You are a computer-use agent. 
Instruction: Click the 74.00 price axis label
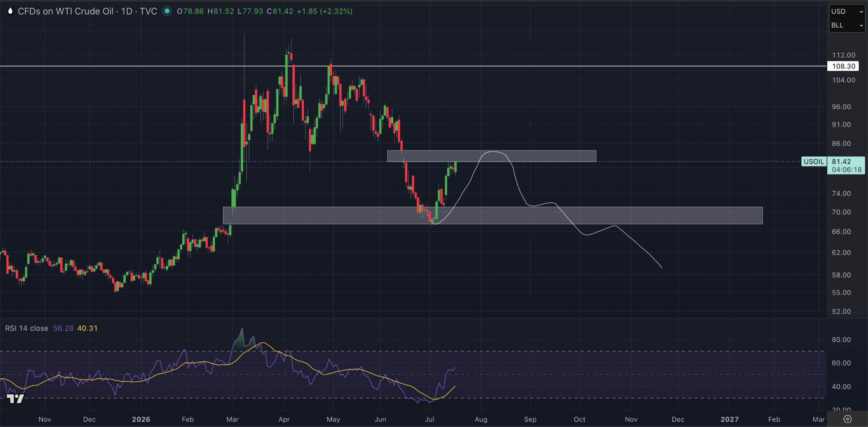841,194
